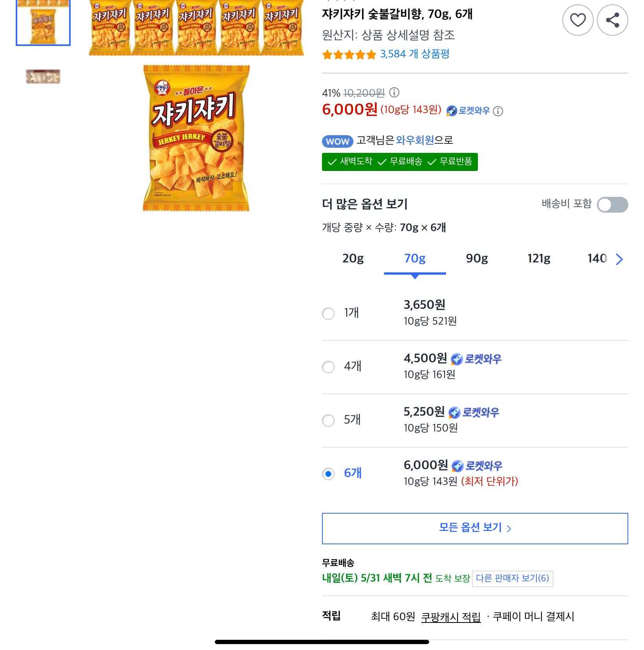This screenshot has height=650, width=644.
Task: Click info icon beside original price 10,200원
Action: 394,93
